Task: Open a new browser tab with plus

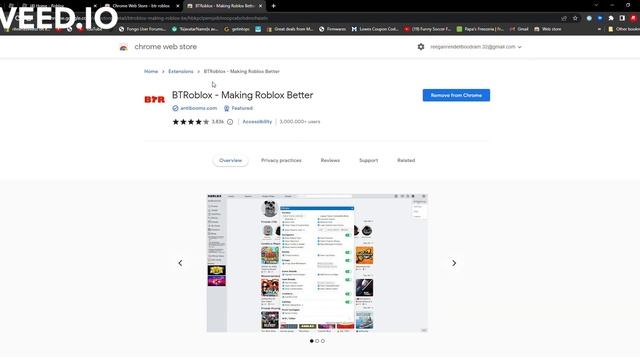Action: (x=273, y=6)
